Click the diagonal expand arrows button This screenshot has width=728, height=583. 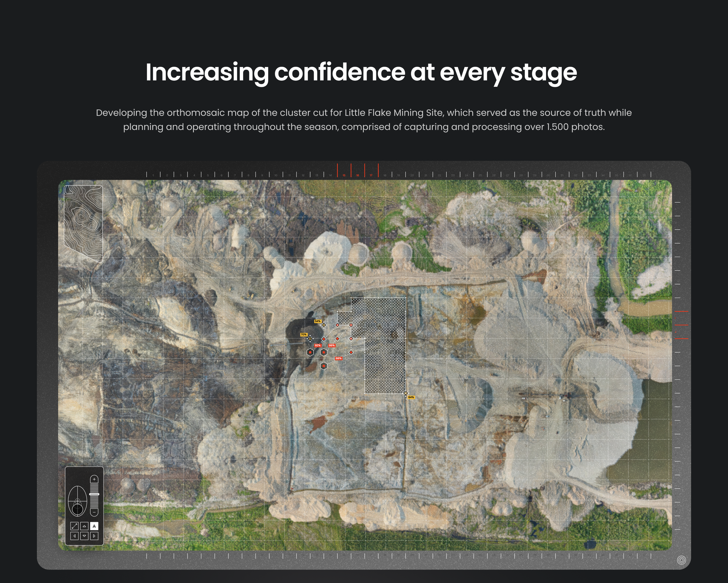pyautogui.click(x=74, y=526)
